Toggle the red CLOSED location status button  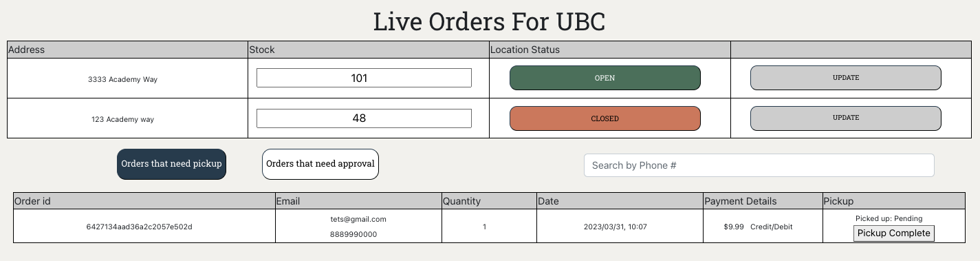coord(605,118)
